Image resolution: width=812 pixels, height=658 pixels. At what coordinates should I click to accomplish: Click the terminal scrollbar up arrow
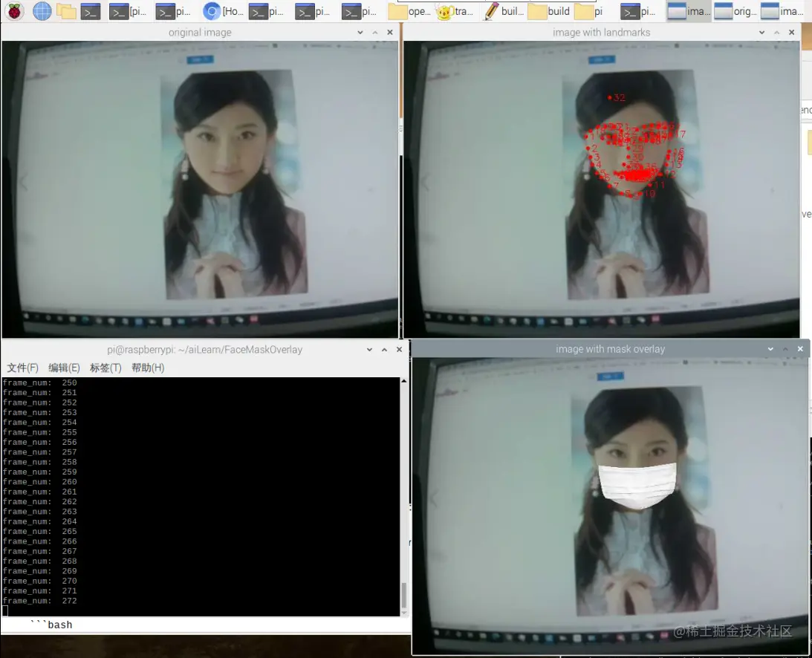click(x=404, y=381)
